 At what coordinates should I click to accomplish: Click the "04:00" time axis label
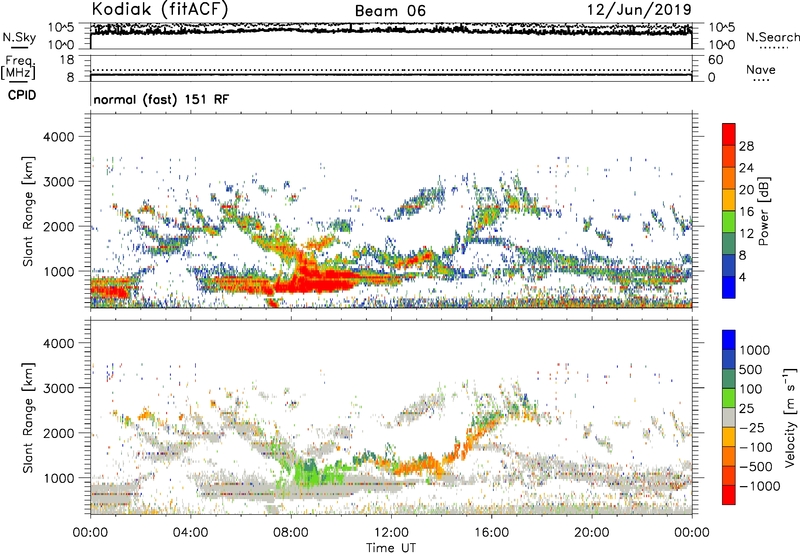(x=190, y=533)
